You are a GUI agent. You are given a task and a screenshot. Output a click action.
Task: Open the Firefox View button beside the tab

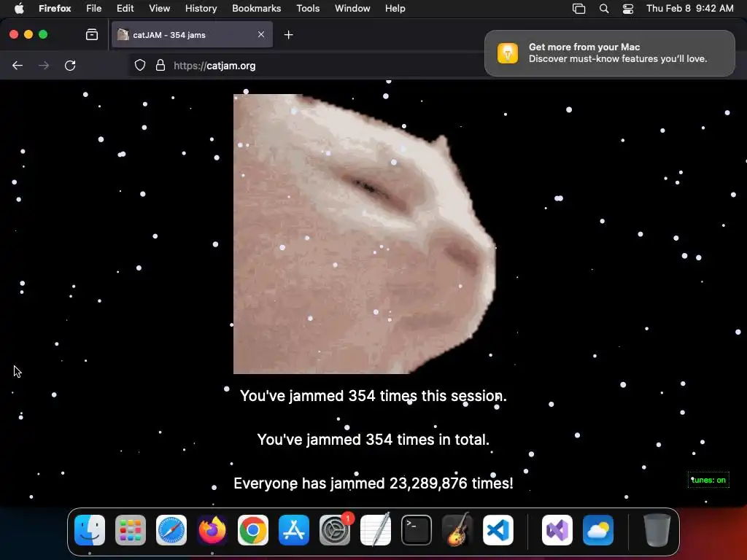point(92,35)
